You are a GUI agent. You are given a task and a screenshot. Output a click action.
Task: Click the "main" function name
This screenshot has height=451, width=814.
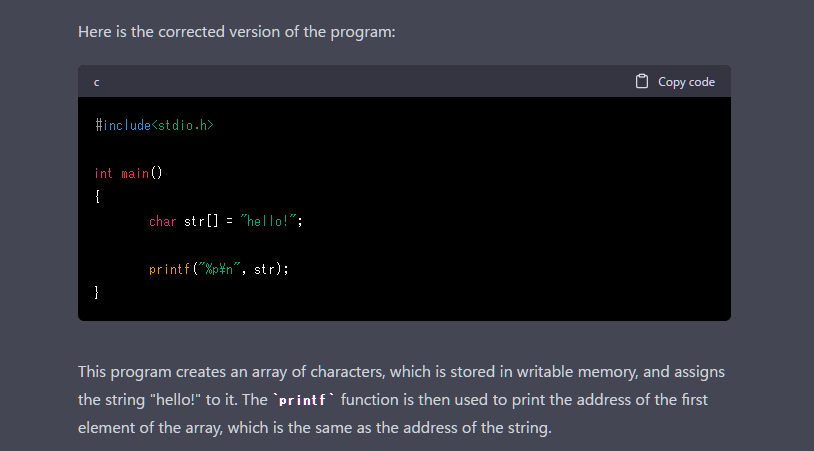click(134, 173)
